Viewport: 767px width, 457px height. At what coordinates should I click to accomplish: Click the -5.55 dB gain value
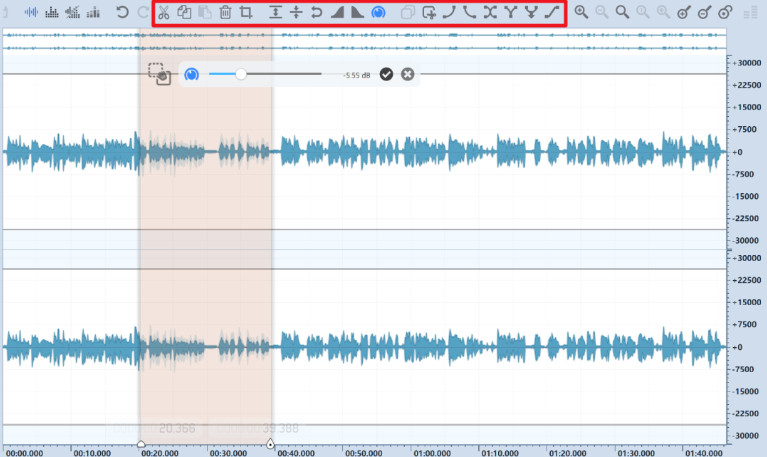click(x=357, y=75)
